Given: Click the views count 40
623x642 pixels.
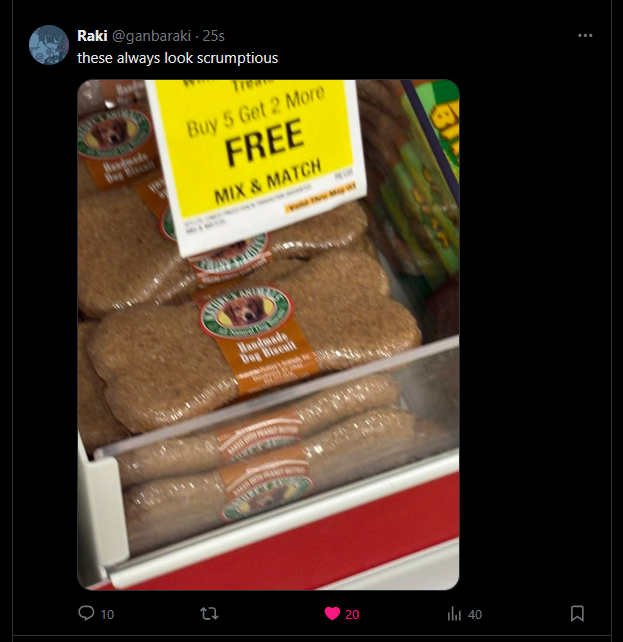Looking at the screenshot, I should [x=475, y=615].
